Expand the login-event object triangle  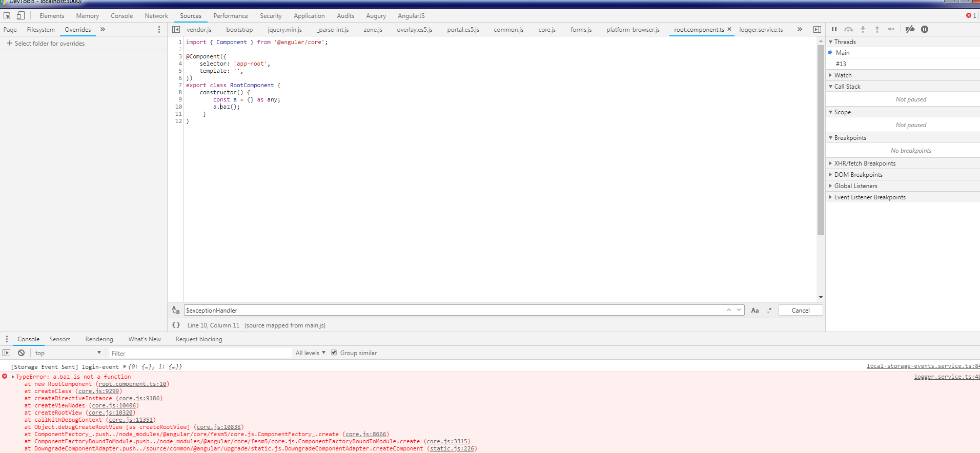(125, 366)
